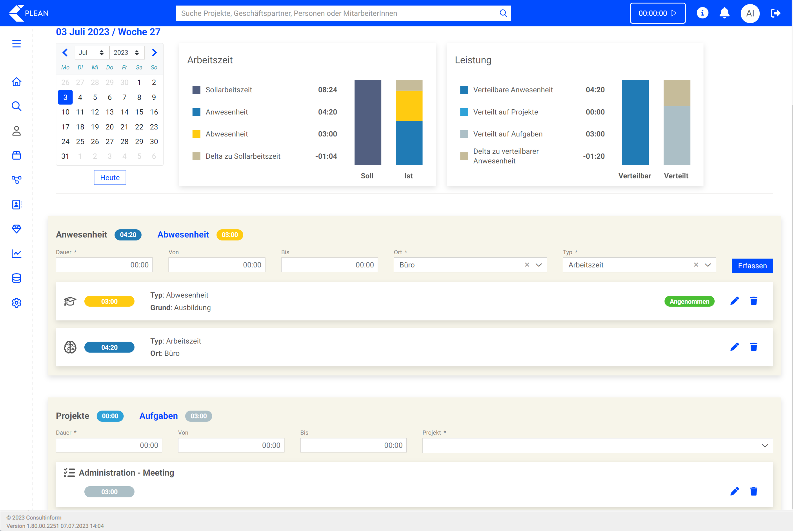Open the chart statistics sidebar icon
Viewport: 793px width, 532px height.
click(16, 253)
